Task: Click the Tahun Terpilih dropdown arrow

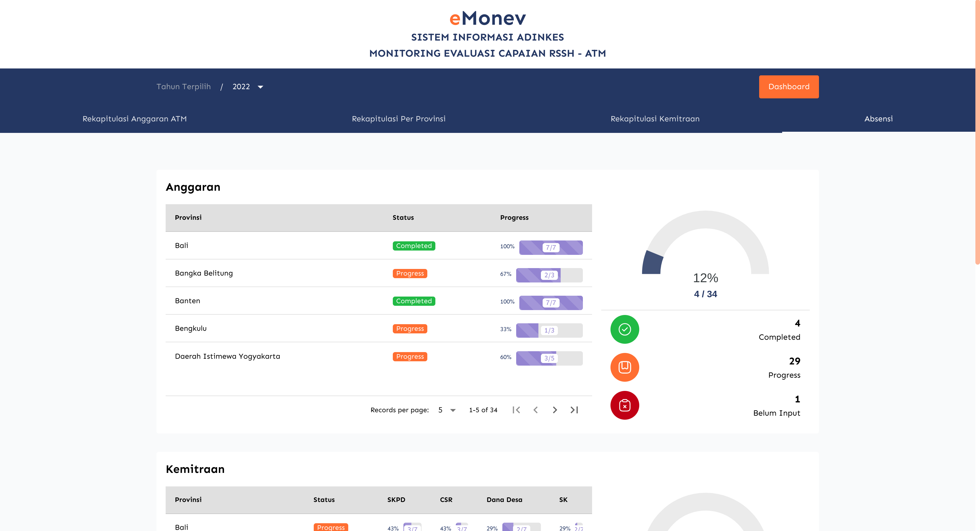Action: pos(261,87)
